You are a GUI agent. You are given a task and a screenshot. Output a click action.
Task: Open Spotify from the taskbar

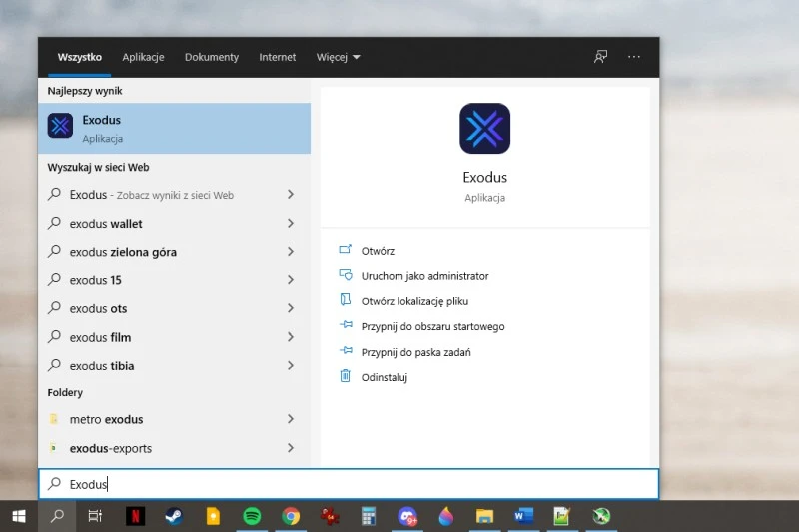coord(252,516)
